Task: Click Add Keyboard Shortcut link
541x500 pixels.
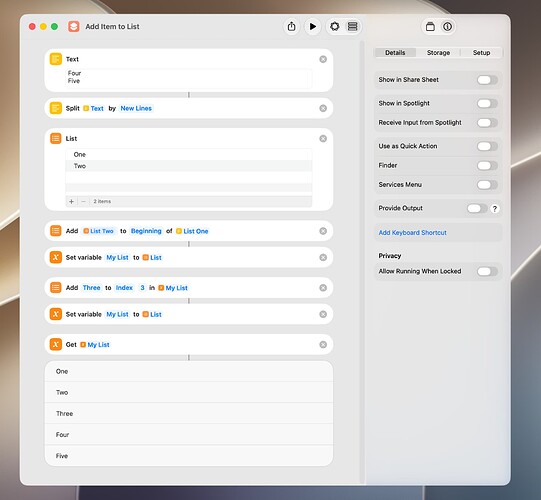Action: pyautogui.click(x=412, y=233)
